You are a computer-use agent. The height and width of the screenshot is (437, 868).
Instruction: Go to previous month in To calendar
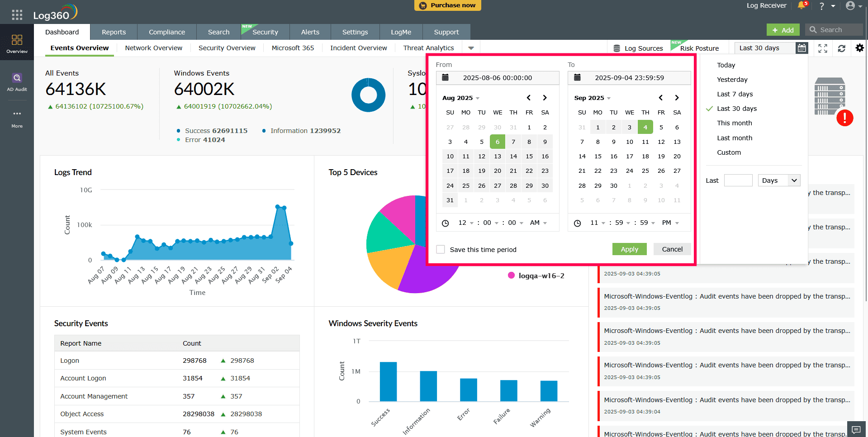point(661,98)
